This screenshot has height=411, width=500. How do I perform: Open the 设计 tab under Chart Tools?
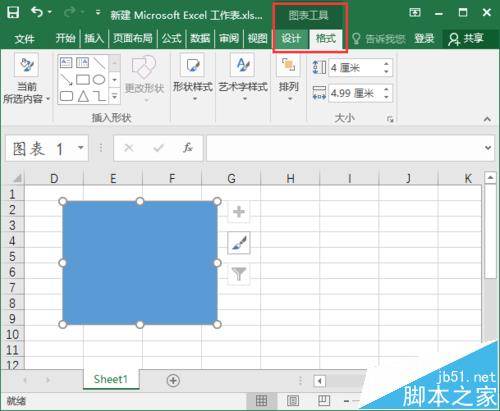(x=291, y=38)
